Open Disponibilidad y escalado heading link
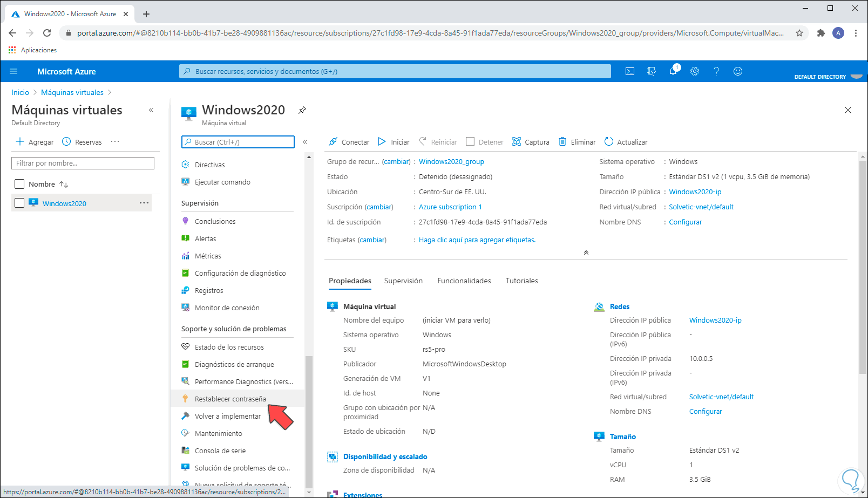 (385, 456)
